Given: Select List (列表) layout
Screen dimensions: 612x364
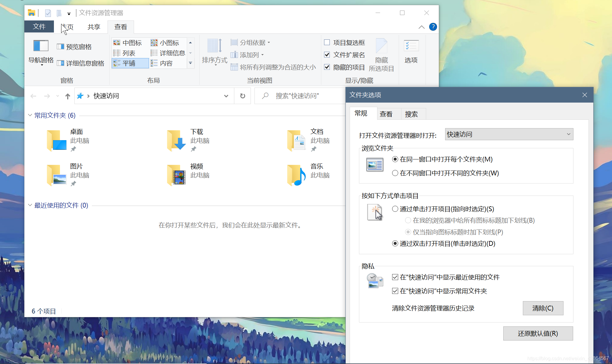Looking at the screenshot, I should [x=124, y=53].
